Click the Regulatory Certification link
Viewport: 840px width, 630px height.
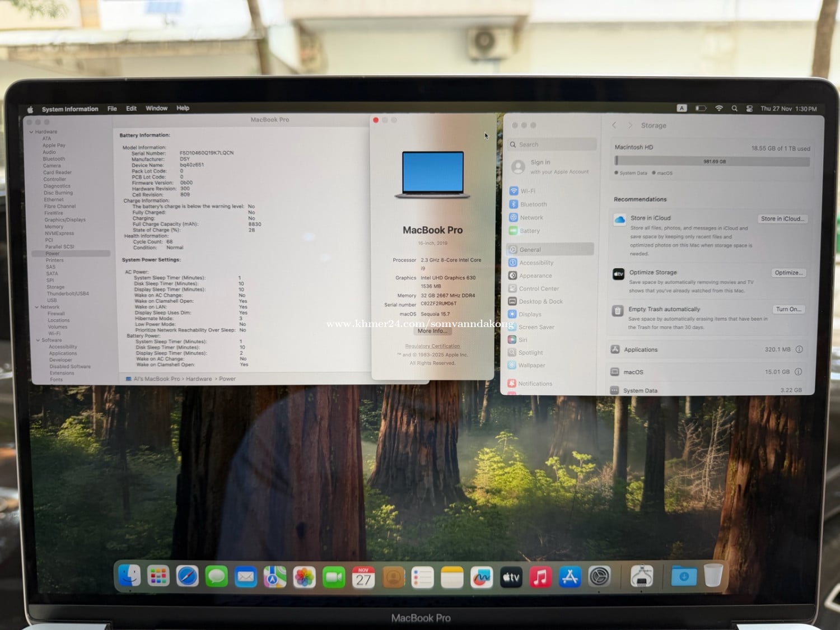[x=432, y=346]
